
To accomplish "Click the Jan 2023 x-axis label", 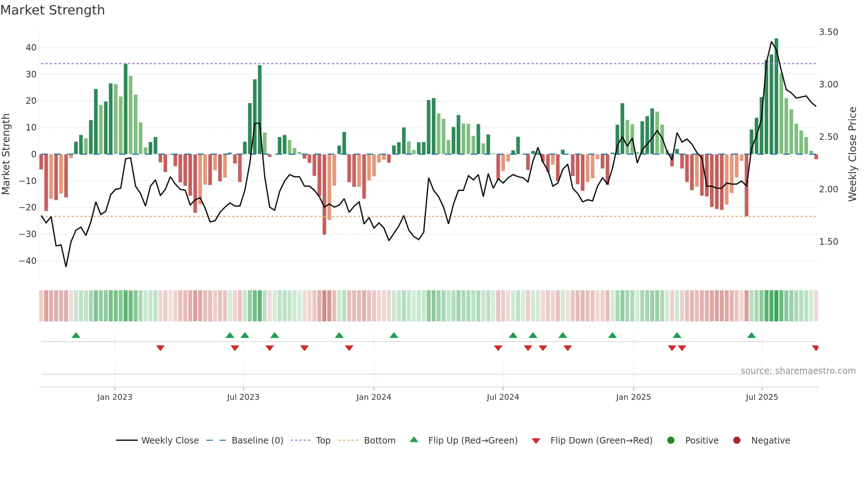I will (x=115, y=397).
